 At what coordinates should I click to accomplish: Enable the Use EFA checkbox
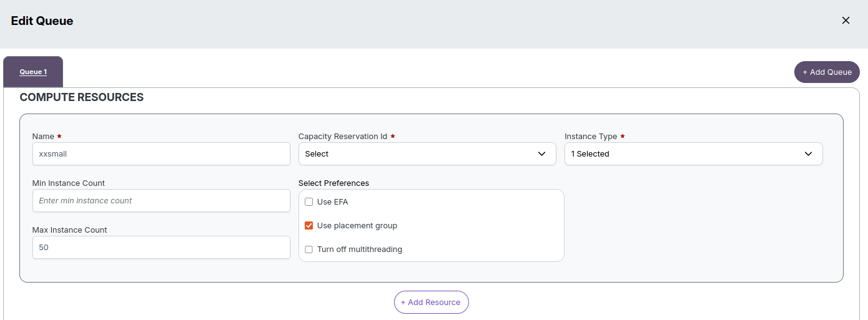pos(308,202)
